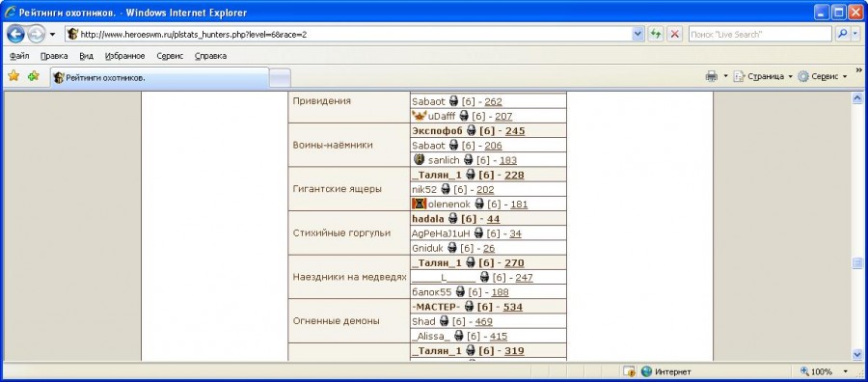
Task: Click the Add to Favorites star-plus icon
Action: (x=33, y=76)
